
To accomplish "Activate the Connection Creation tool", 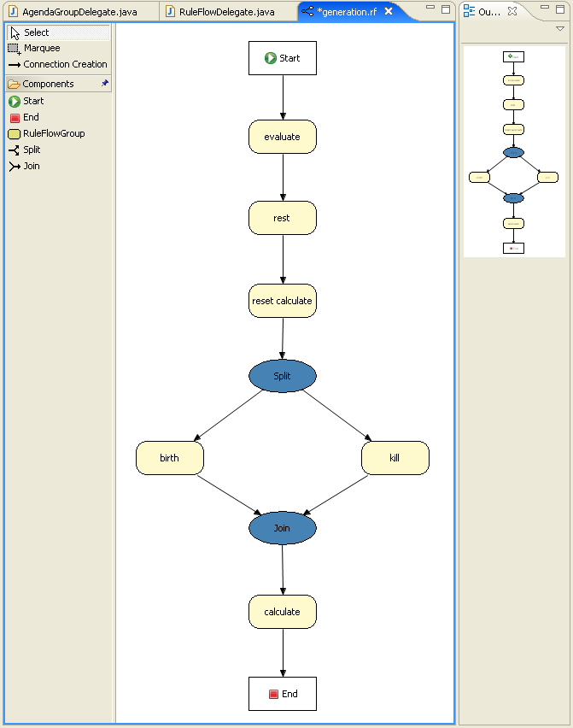I will click(x=58, y=65).
